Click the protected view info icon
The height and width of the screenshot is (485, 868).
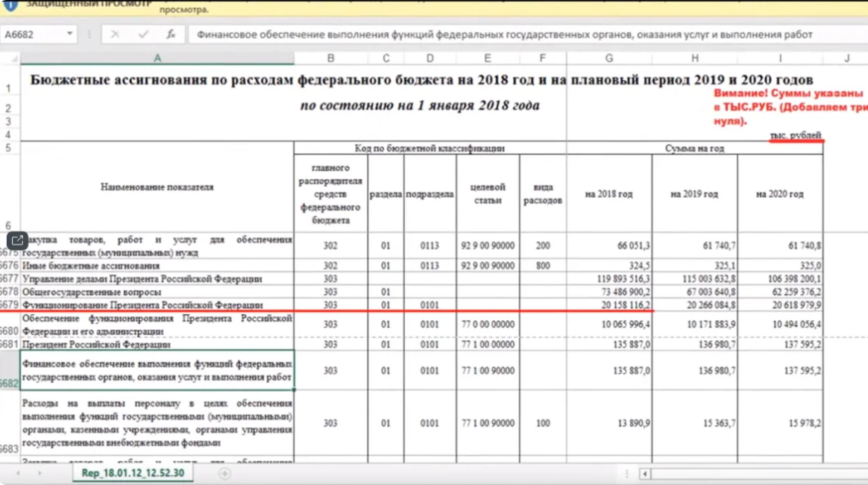pyautogui.click(x=10, y=5)
